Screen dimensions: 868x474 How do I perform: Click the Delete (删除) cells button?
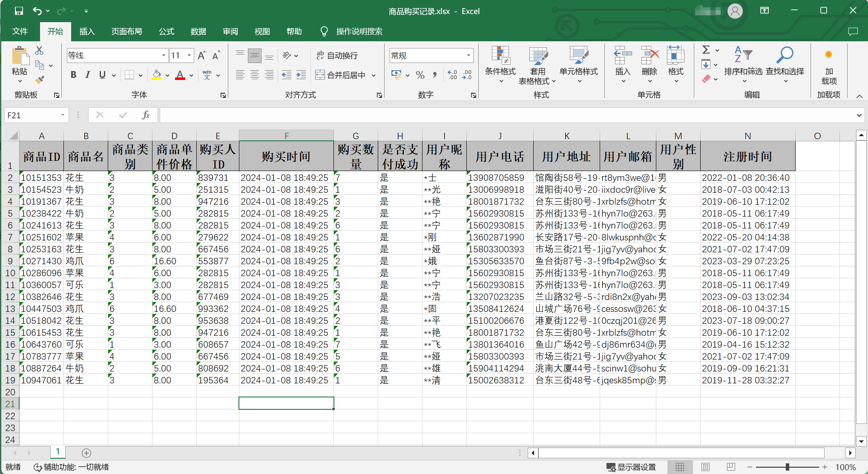[x=650, y=65]
